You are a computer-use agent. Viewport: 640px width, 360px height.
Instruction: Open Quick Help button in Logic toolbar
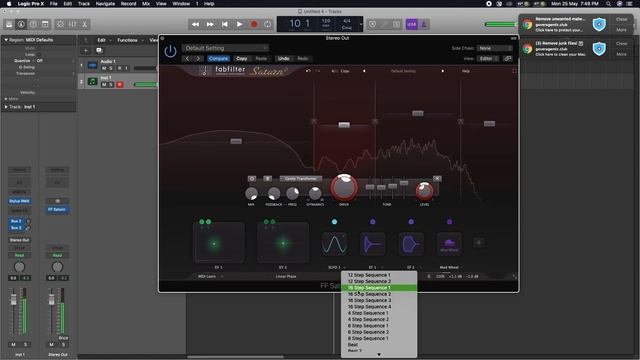click(x=33, y=24)
